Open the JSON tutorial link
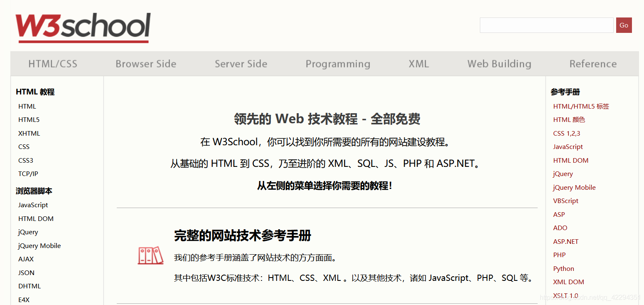 pos(26,273)
